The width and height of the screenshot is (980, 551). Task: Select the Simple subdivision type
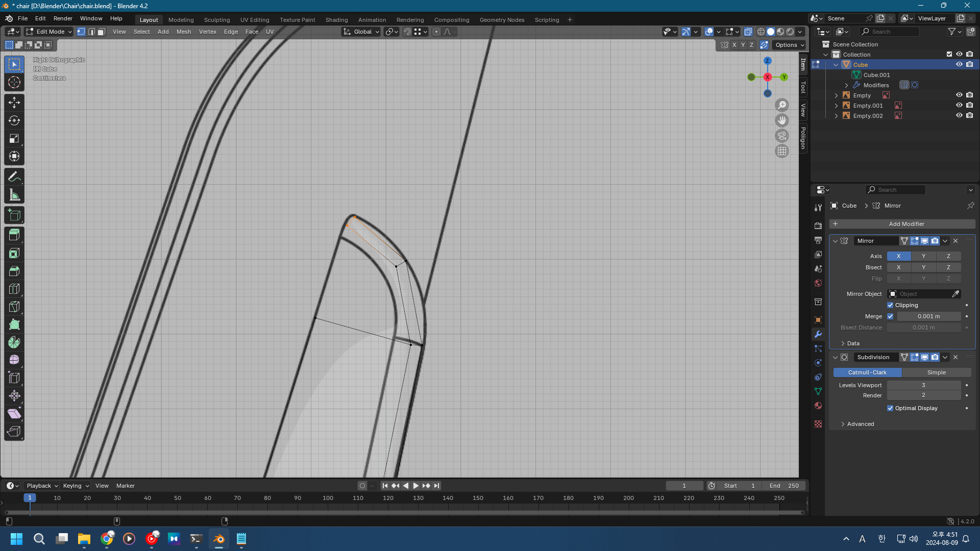tap(936, 372)
